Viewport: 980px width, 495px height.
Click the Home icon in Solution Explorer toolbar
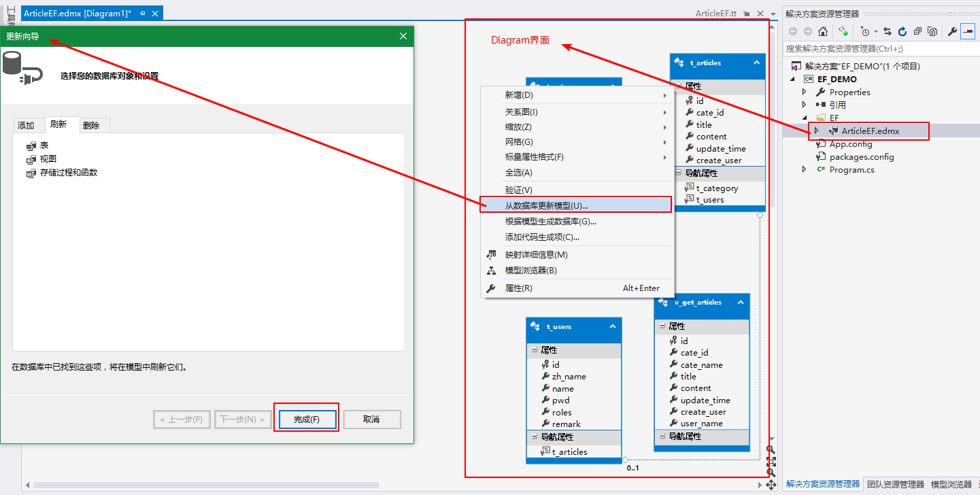[x=823, y=31]
